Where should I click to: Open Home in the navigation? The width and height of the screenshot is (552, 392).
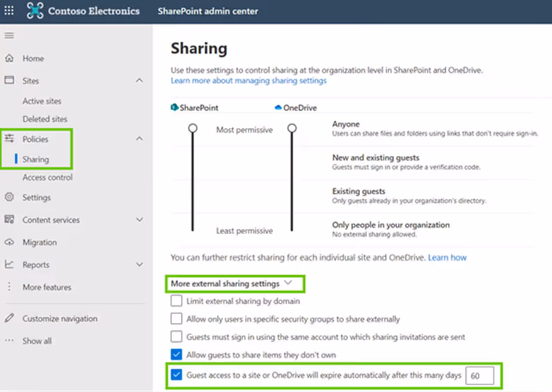click(33, 58)
